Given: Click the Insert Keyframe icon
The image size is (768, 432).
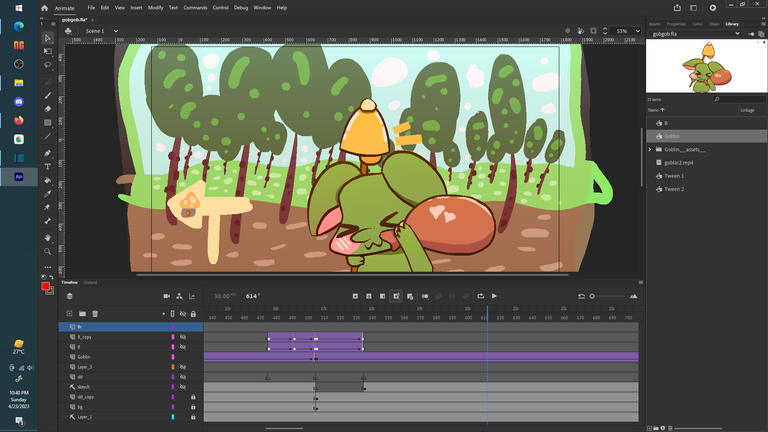Looking at the screenshot, I should pos(355,296).
